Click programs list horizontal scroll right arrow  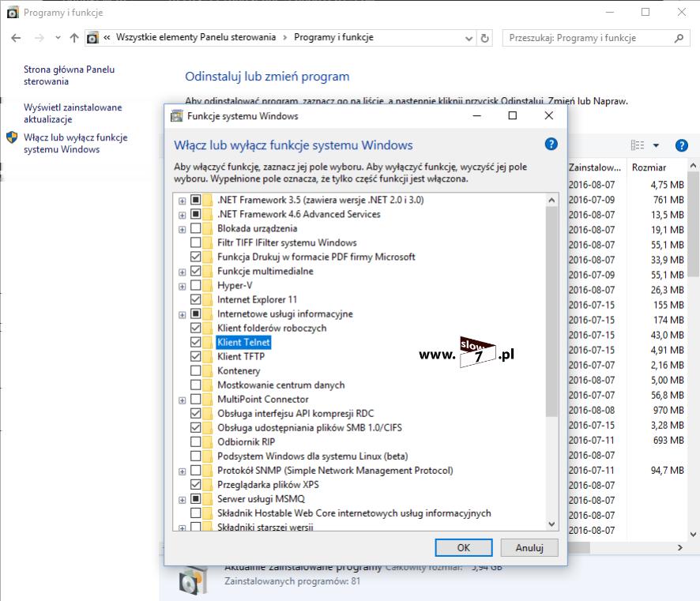pyautogui.click(x=680, y=547)
